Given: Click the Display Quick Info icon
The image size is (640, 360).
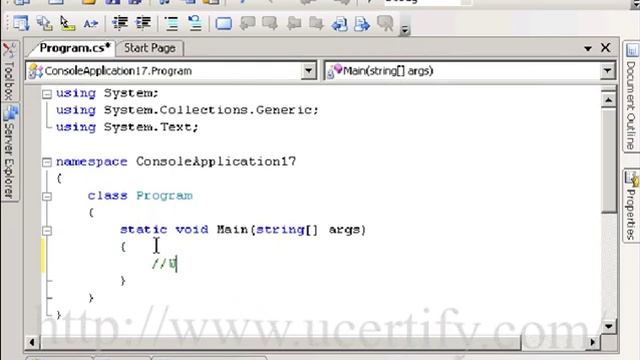Looking at the screenshot, I should point(67,23).
